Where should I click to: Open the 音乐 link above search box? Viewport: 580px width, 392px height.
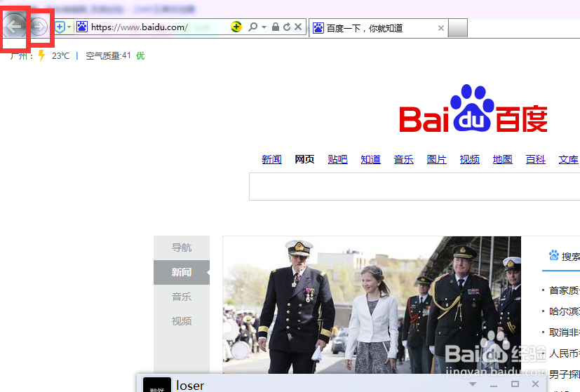point(403,159)
